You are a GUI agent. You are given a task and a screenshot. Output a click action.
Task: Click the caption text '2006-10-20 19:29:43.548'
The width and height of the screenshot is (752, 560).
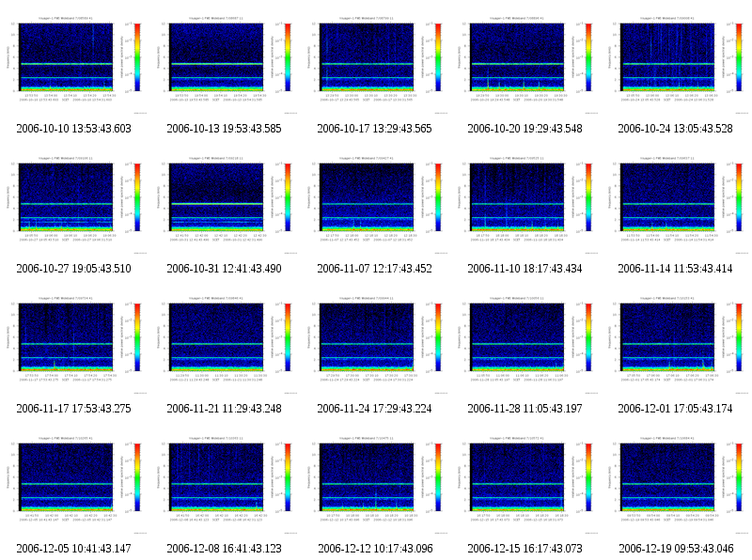[525, 129]
